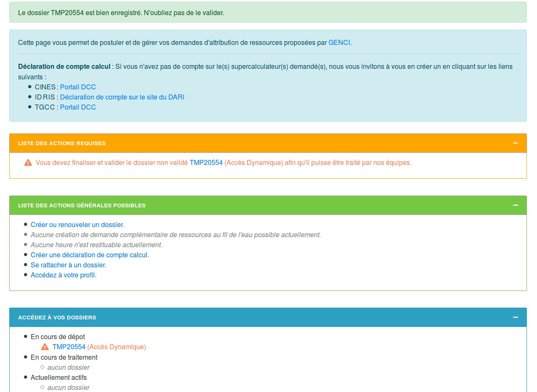
Task: Select 'Se rattacher à un dossier'
Action: [68, 265]
